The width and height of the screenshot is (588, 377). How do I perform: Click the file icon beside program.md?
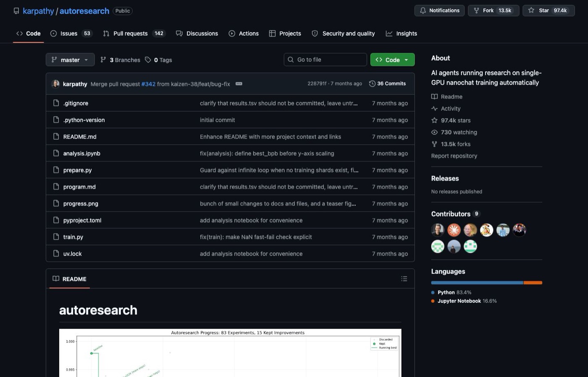pyautogui.click(x=56, y=186)
